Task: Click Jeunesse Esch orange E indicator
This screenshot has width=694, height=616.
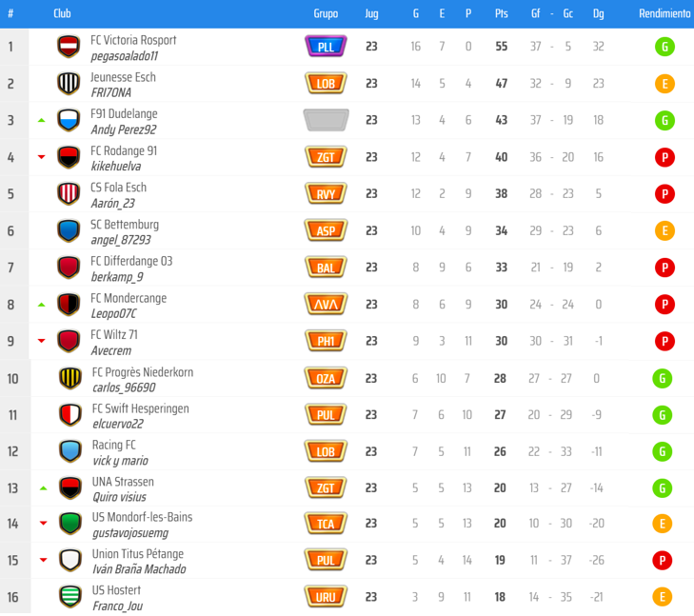Action: tap(664, 84)
